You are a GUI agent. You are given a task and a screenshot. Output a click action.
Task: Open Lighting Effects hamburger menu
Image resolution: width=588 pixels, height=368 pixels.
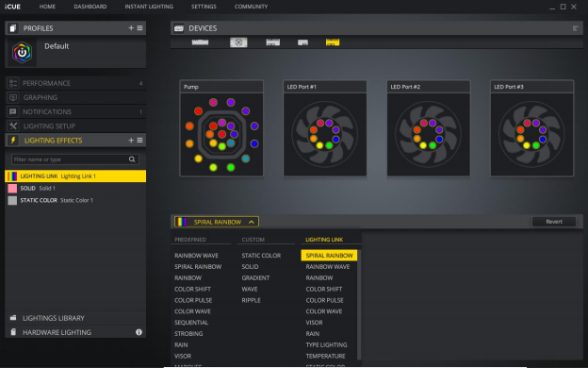coord(139,140)
